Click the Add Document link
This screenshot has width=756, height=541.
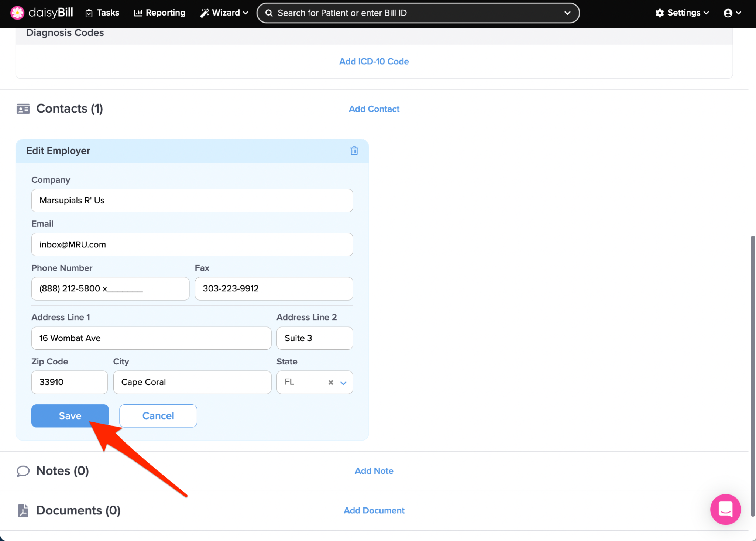374,510
